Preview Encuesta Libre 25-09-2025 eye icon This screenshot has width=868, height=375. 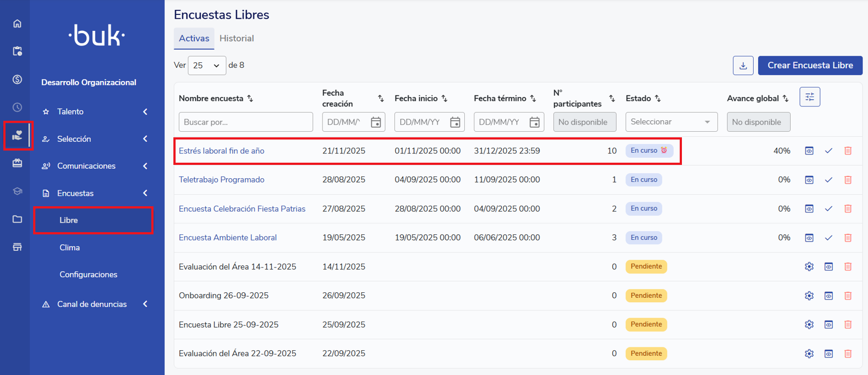click(828, 325)
